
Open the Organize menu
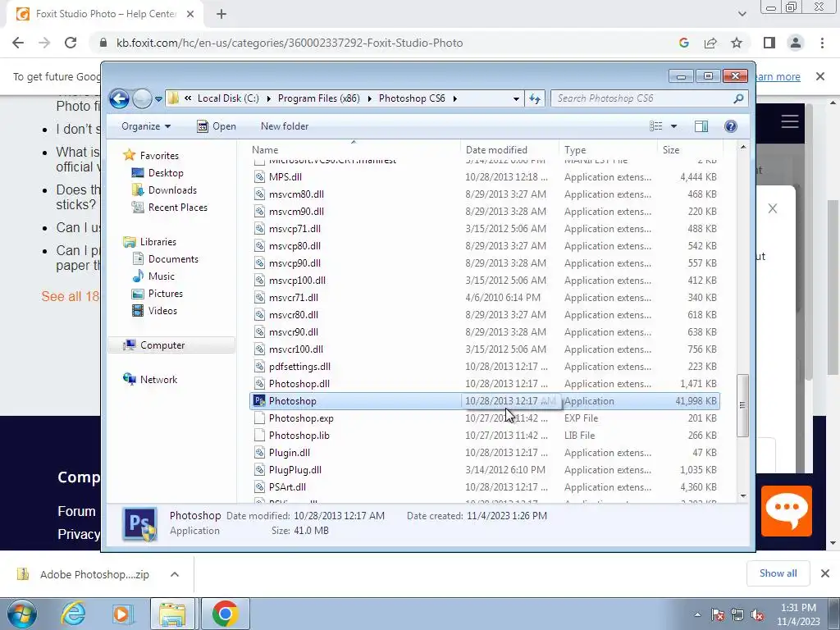pyautogui.click(x=146, y=126)
